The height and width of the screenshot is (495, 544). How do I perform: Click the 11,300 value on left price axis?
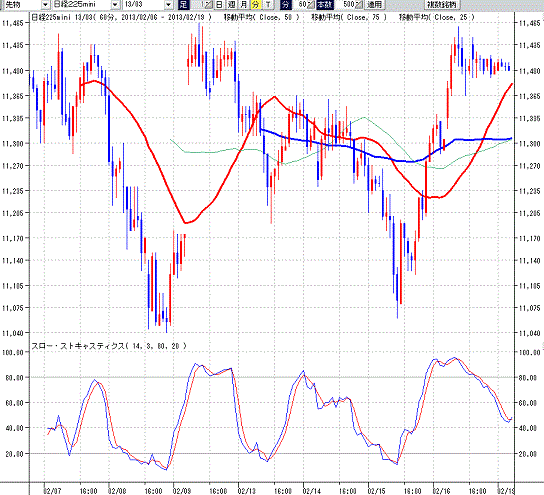pos(13,143)
